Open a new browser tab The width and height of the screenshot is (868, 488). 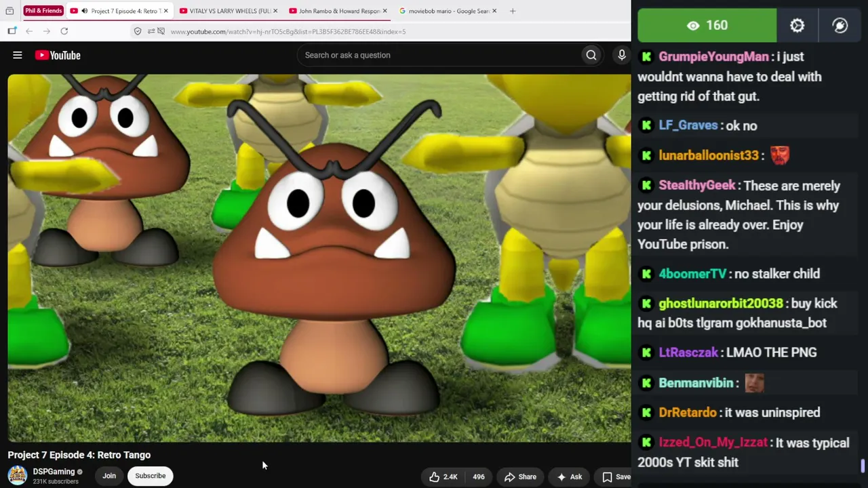click(x=513, y=11)
